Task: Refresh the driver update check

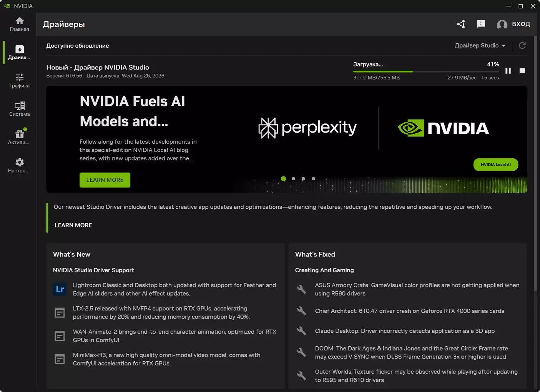Action: (x=522, y=45)
